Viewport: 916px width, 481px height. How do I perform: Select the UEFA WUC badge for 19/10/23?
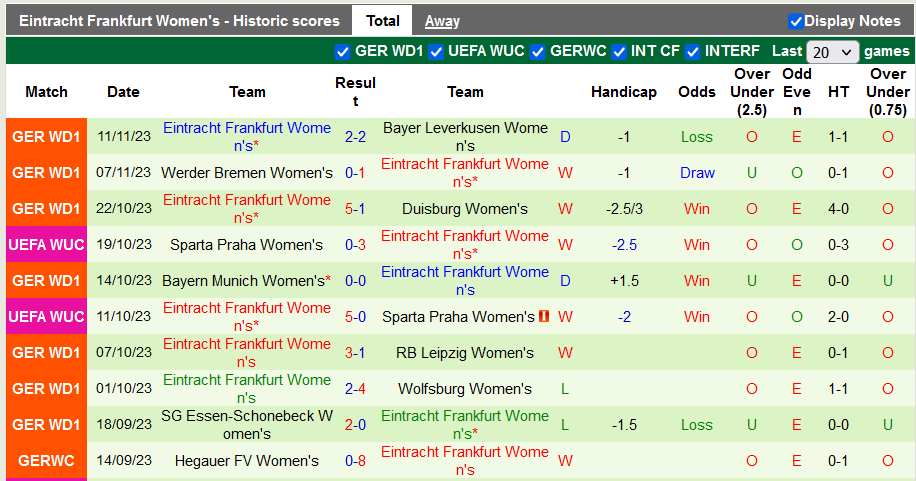(x=46, y=245)
